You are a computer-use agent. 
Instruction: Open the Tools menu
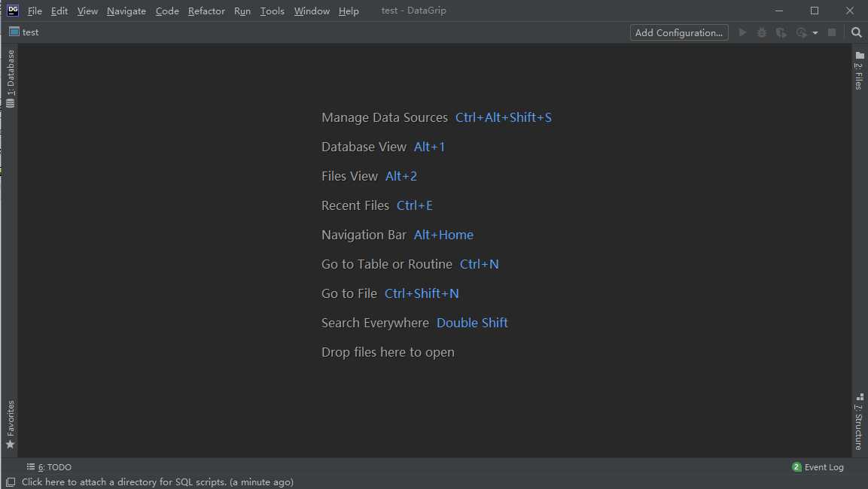click(273, 11)
